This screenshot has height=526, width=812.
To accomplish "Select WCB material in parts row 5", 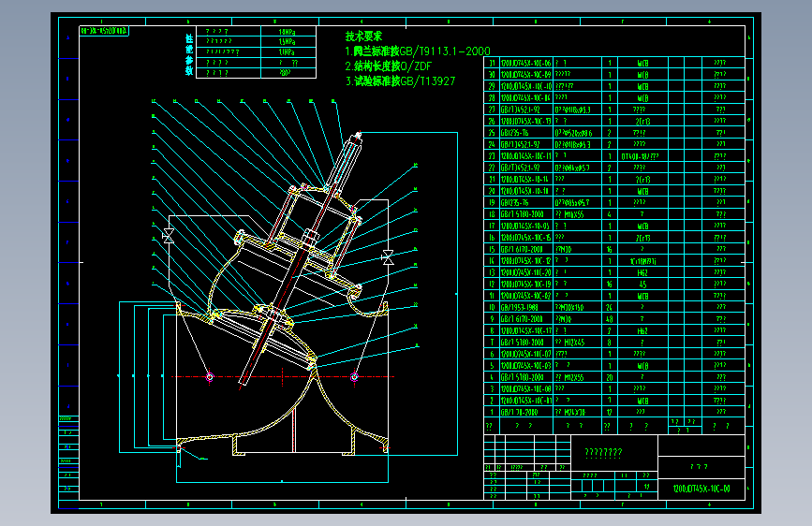I will coord(642,366).
